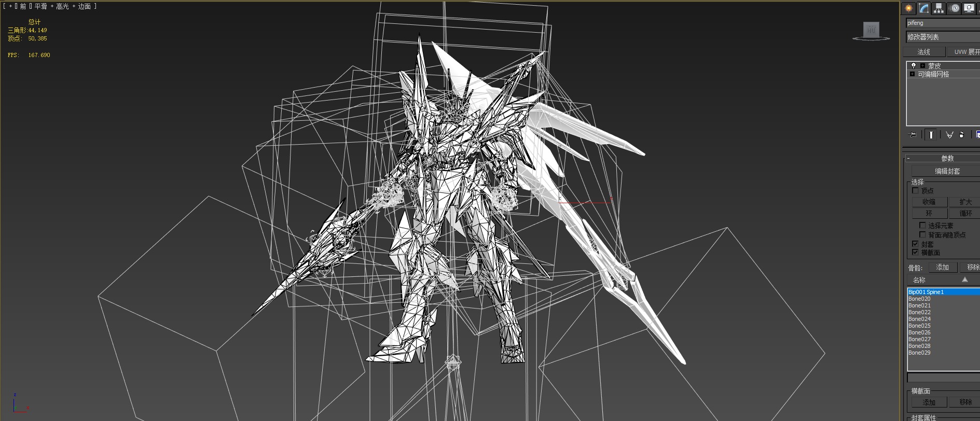This screenshot has width=980, height=421.
Task: Expand the 蒙皮 modifier sub-levels
Action: tap(922, 65)
